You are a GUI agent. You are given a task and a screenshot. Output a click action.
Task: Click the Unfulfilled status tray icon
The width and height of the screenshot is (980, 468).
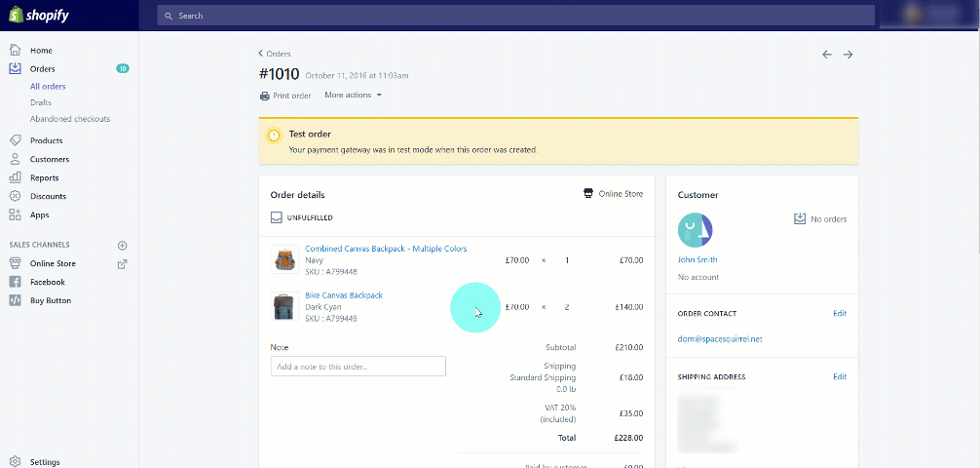tap(277, 217)
